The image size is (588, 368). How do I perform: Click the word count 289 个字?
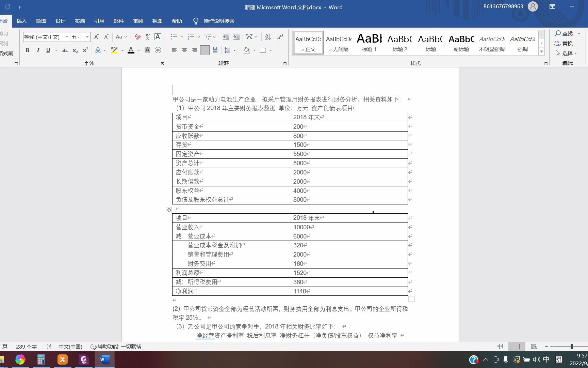pyautogui.click(x=26, y=347)
